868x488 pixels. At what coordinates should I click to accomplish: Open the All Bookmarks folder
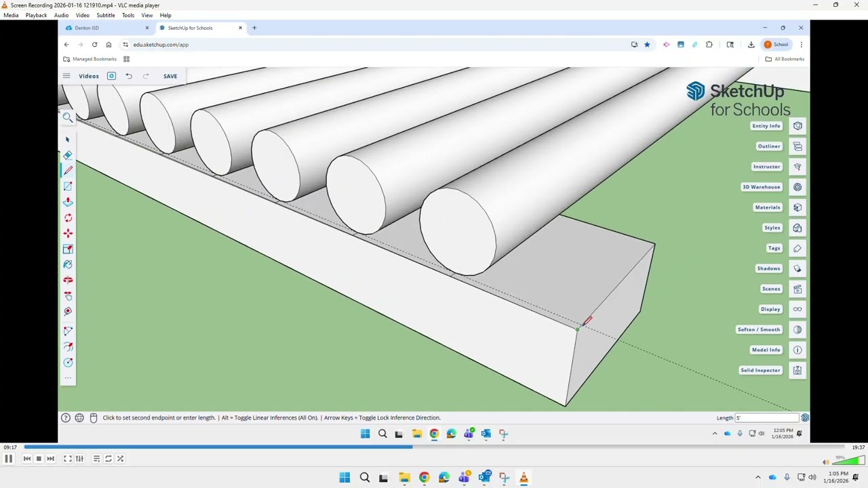tap(785, 59)
